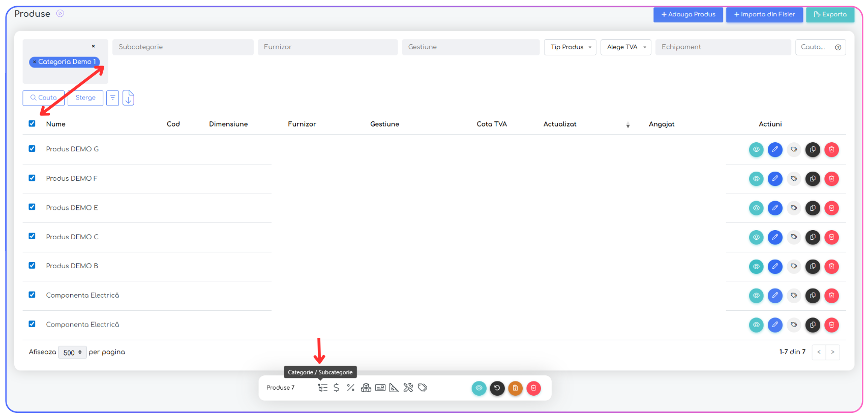This screenshot has height=416, width=868.
Task: Uncheck the Produs DEMO E checkbox
Action: pyautogui.click(x=32, y=207)
